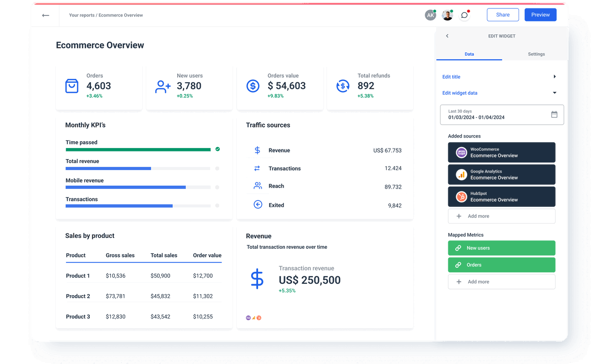
Task: Click the comments bubble in the top bar
Action: pyautogui.click(x=465, y=15)
